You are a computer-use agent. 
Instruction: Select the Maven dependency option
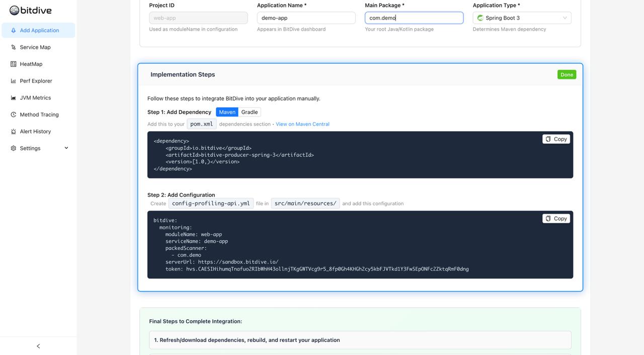point(227,112)
